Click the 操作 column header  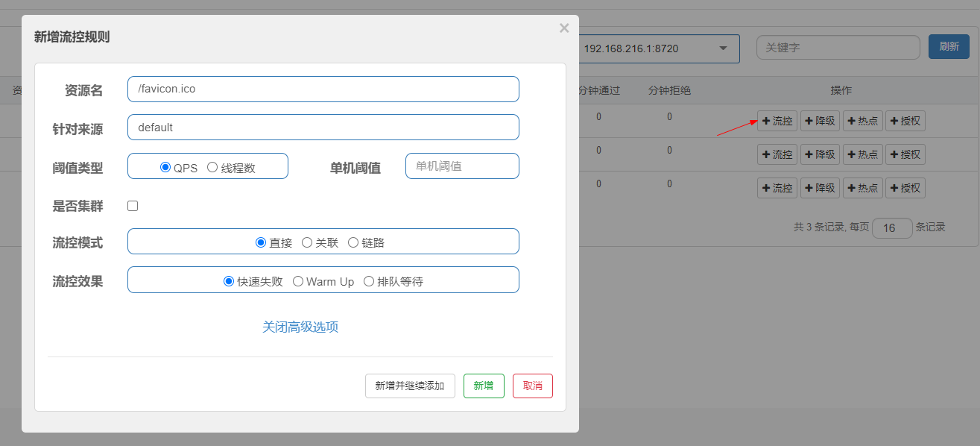(x=841, y=90)
